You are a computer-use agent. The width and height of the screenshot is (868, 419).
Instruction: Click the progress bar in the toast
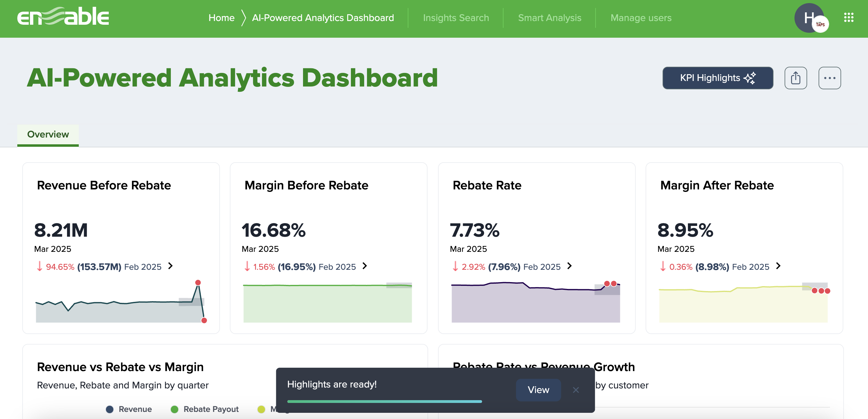point(384,401)
